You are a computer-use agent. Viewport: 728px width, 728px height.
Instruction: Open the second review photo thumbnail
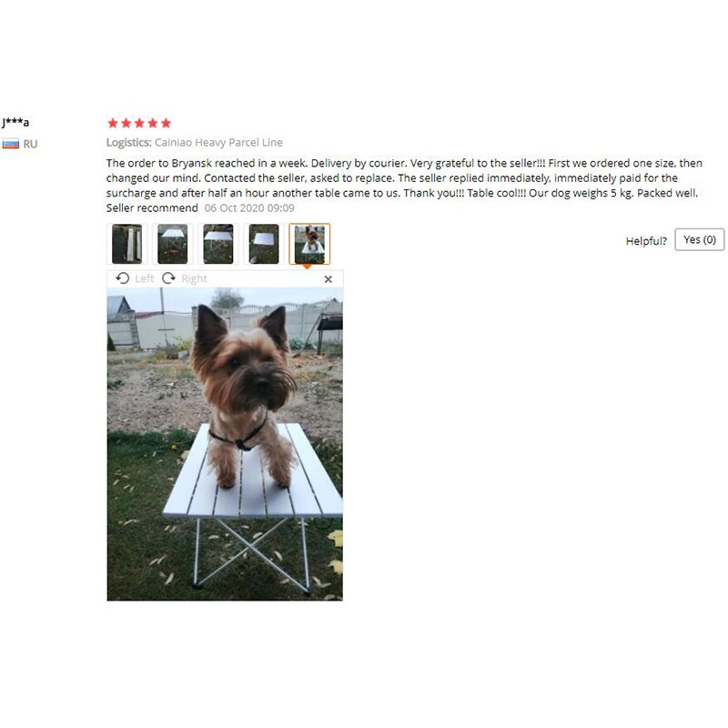tap(173, 244)
